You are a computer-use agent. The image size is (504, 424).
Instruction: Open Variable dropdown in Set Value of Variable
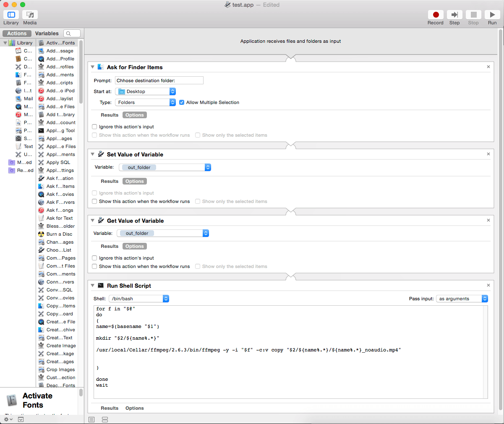click(165, 167)
